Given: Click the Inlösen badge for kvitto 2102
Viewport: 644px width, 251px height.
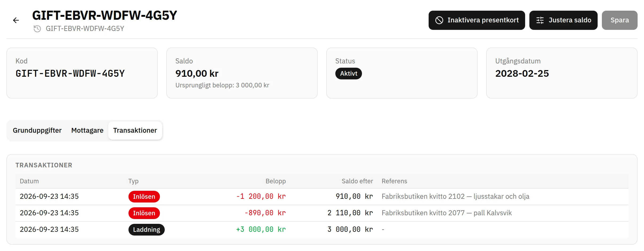Looking at the screenshot, I should 144,197.
